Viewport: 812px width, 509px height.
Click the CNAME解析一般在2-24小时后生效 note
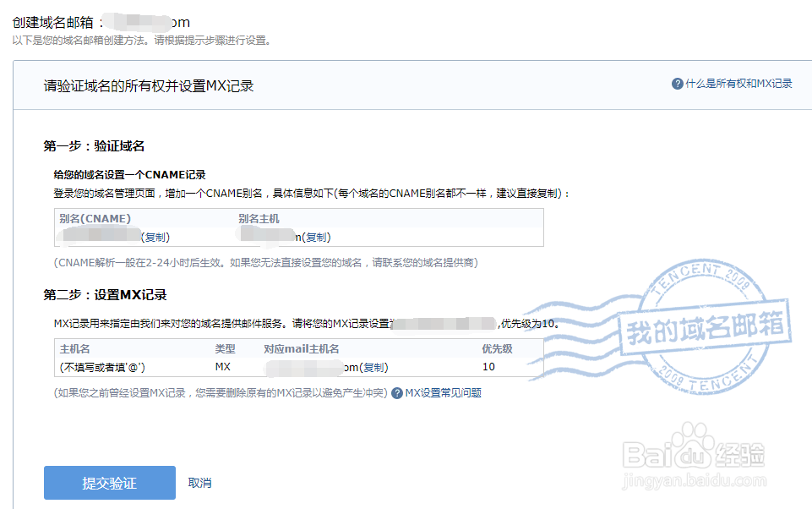265,263
